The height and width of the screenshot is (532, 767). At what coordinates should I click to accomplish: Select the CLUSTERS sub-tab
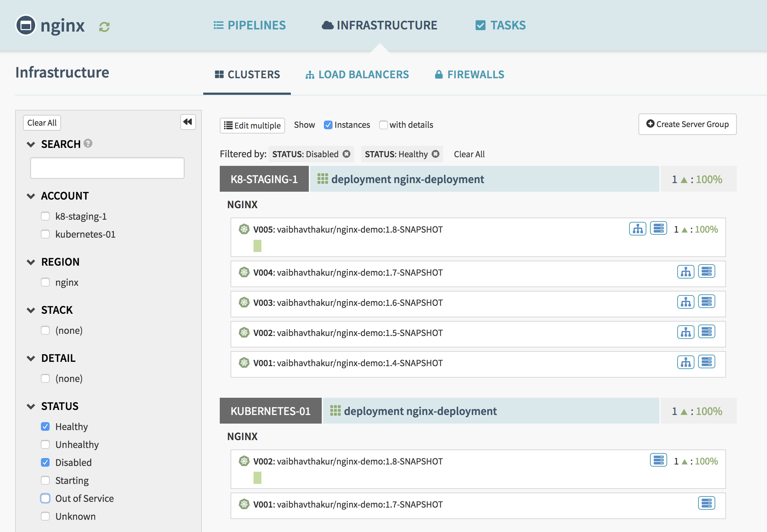tap(247, 74)
